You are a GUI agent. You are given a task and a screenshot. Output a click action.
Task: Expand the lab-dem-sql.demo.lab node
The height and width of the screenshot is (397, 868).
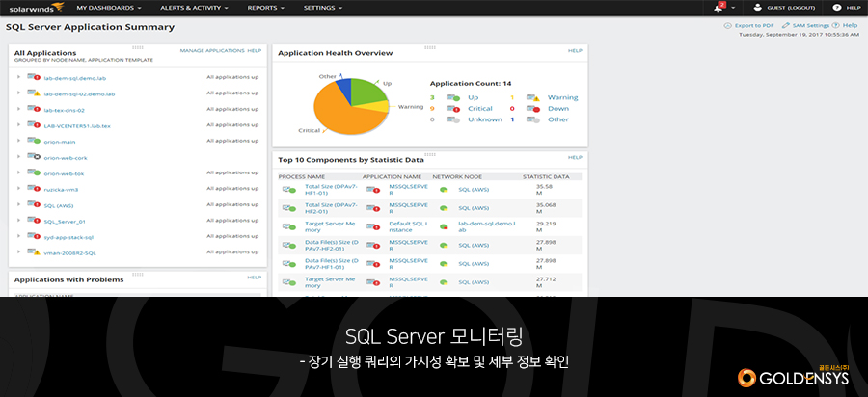(19, 77)
